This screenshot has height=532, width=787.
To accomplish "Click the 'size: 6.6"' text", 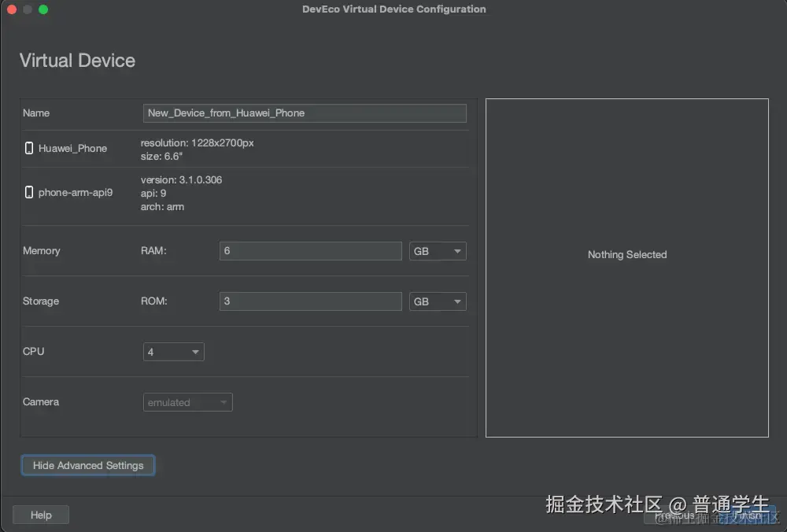I will pyautogui.click(x=161, y=156).
